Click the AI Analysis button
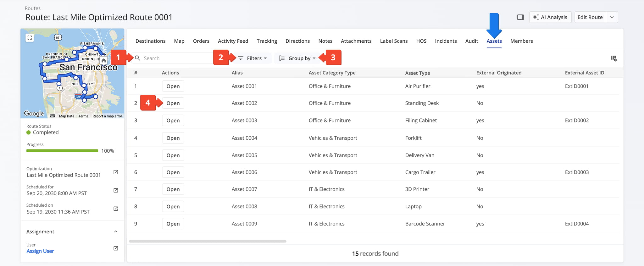Viewport: 644px width, 266px height. pyautogui.click(x=550, y=17)
